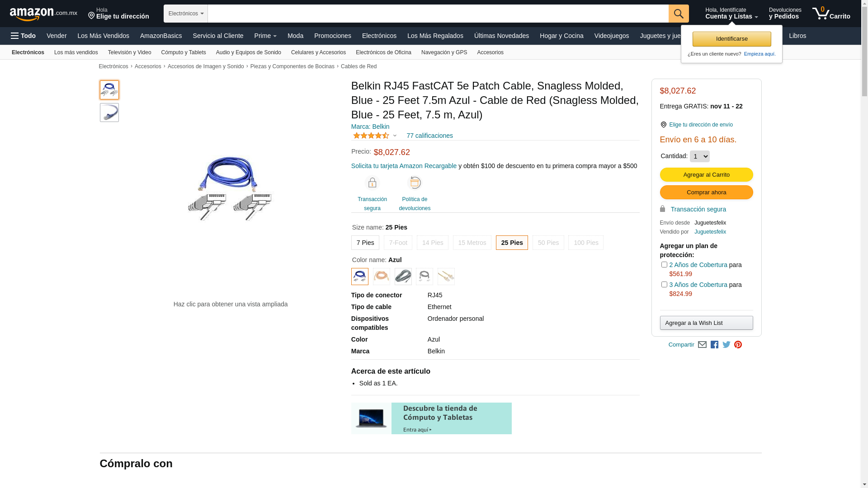Go to Celulares y Accesorios tab
The height and width of the screenshot is (488, 868).
318,52
